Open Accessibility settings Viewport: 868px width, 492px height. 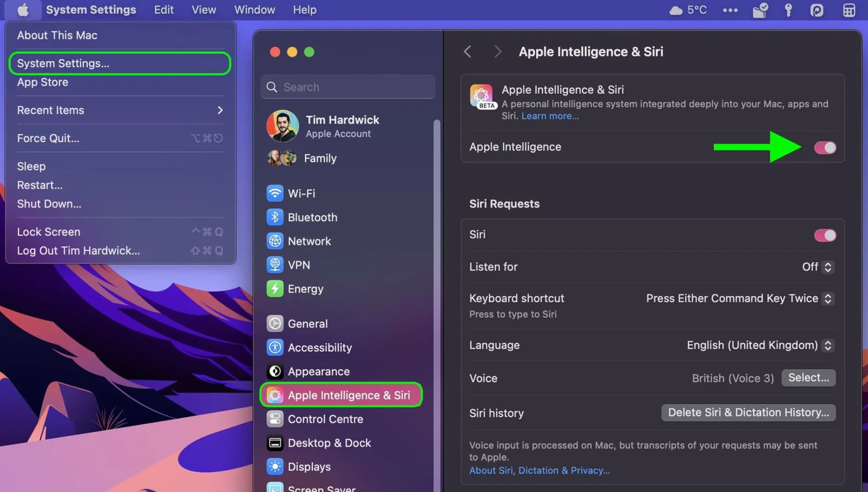[320, 347]
